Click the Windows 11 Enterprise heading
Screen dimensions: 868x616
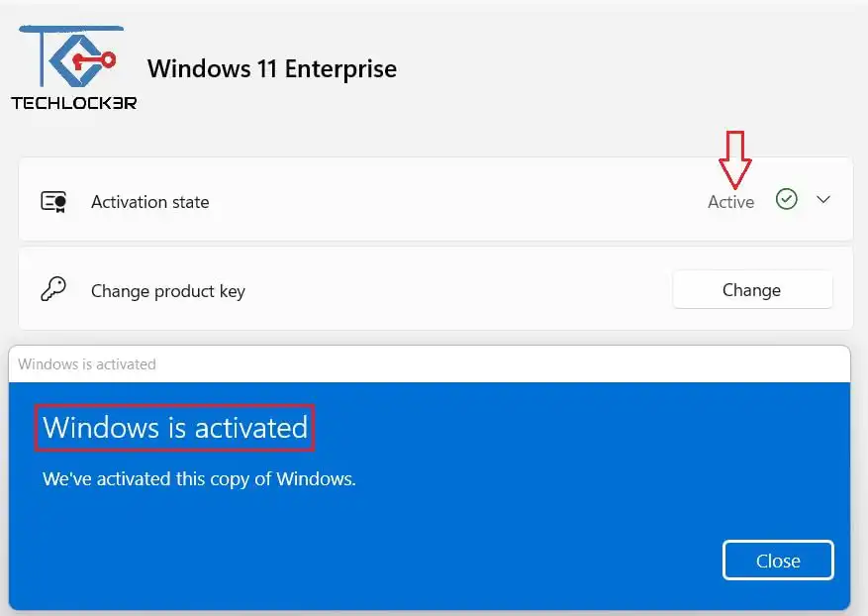tap(272, 69)
